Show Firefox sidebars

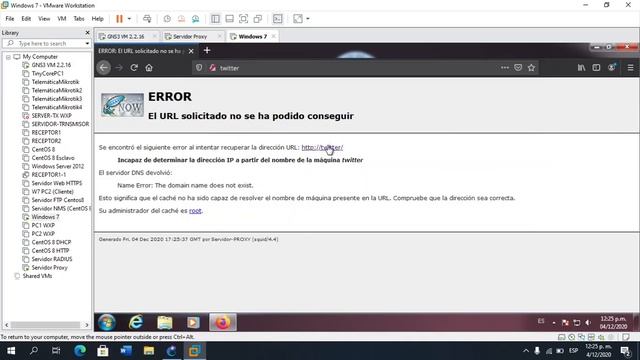point(596,68)
